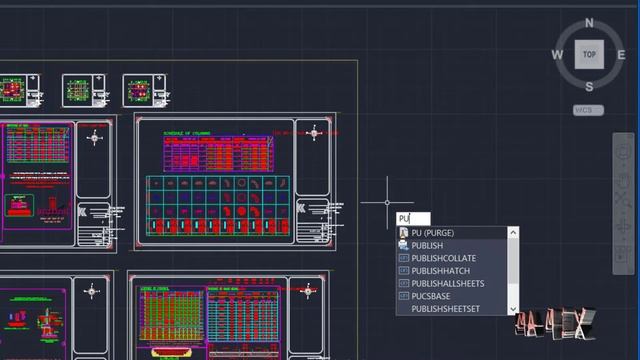
Task: Open the SteeringWheels tool on navigation bar
Action: point(623,152)
